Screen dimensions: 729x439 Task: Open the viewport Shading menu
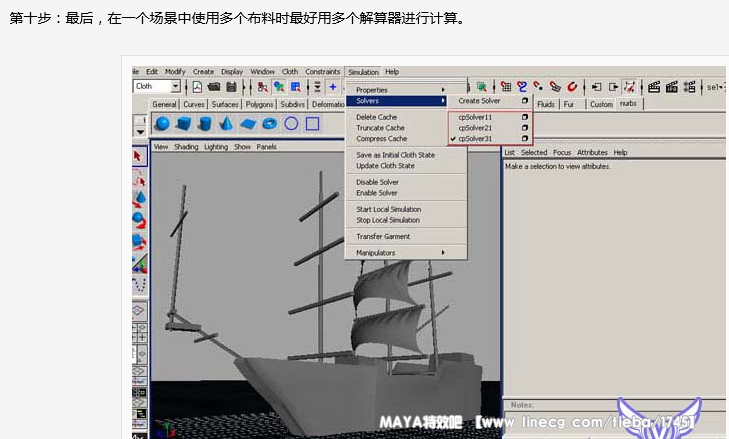tap(186, 146)
